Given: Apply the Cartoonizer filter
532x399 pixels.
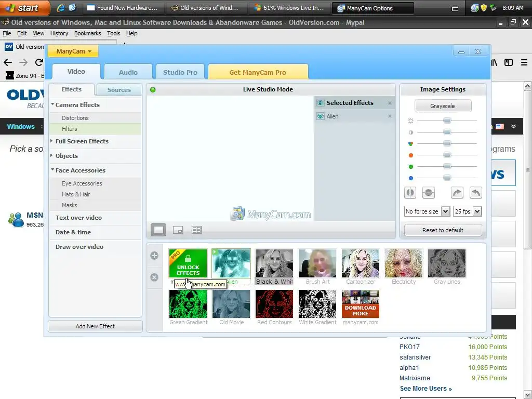Looking at the screenshot, I should click(361, 263).
